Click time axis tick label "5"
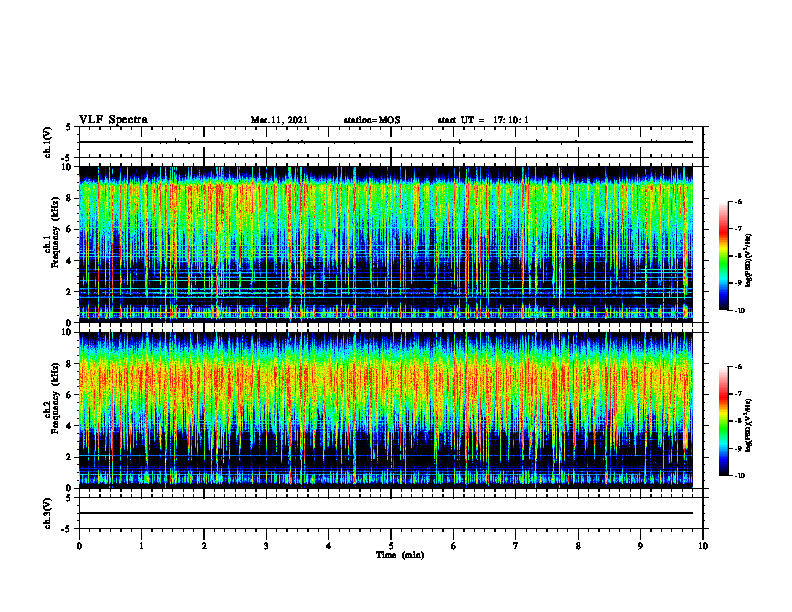This screenshot has height=612, width=792. tap(391, 546)
